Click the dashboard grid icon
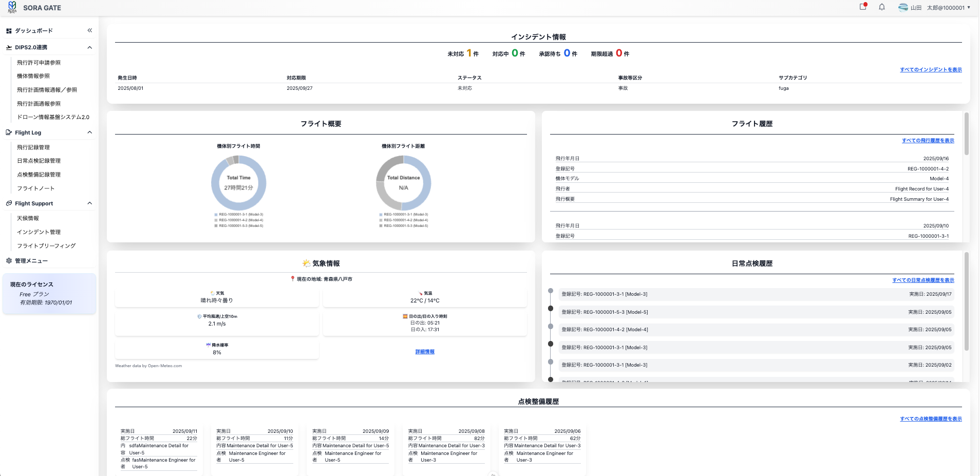The width and height of the screenshot is (980, 476). [x=9, y=31]
